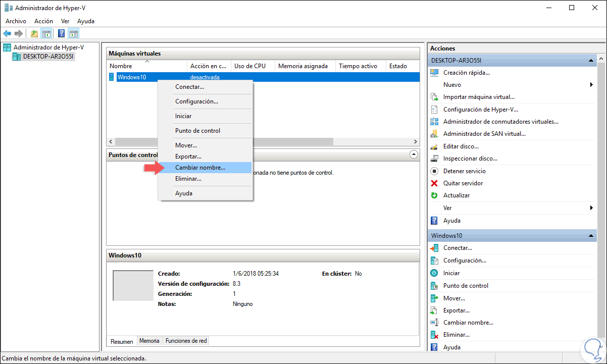Click the Exportar icon in Acciones pane
This screenshot has height=364, width=607.
(x=434, y=310)
